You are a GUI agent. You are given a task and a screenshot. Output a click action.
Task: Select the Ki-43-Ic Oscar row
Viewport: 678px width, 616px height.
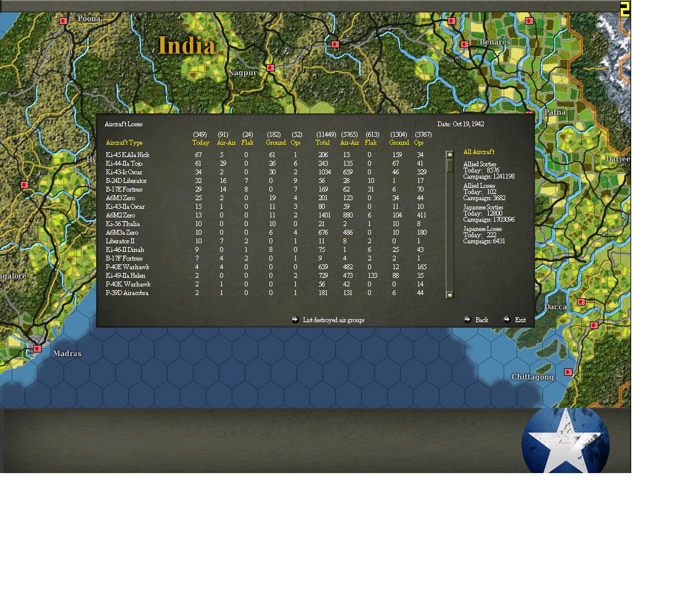click(266, 172)
